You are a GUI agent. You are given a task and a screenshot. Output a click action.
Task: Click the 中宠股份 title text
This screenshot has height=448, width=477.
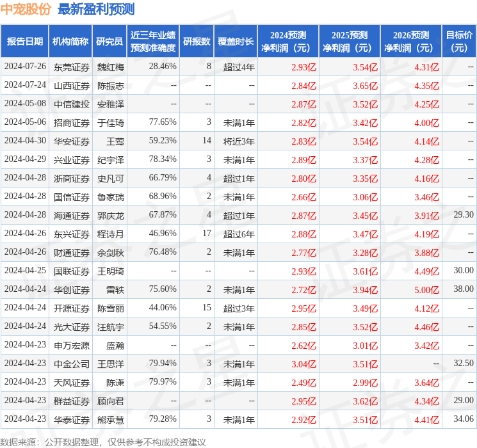point(26,9)
